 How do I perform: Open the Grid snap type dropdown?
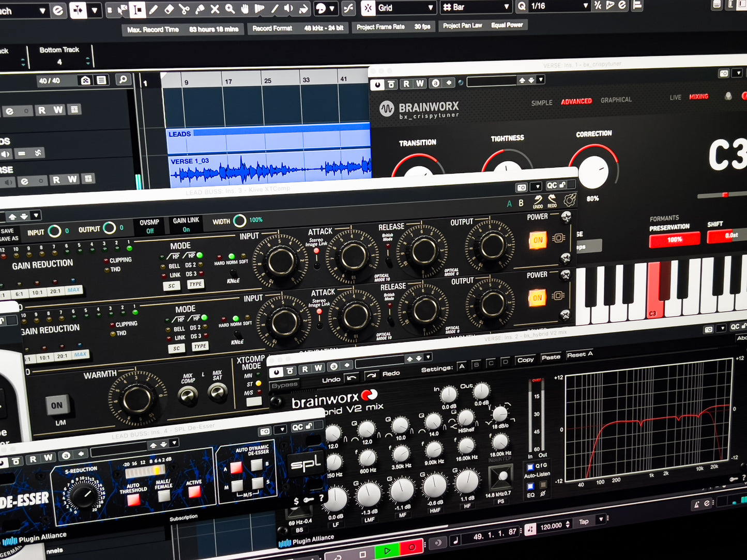coord(430,8)
